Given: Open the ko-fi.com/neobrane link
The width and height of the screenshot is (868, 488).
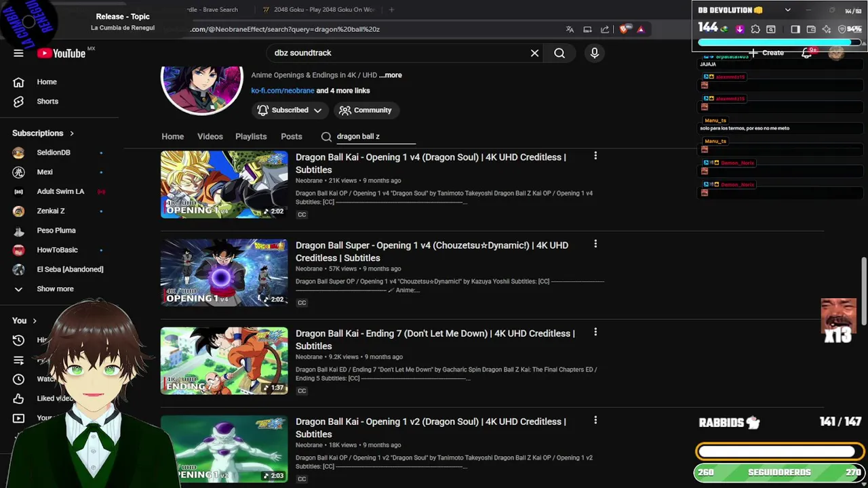Looking at the screenshot, I should (283, 91).
